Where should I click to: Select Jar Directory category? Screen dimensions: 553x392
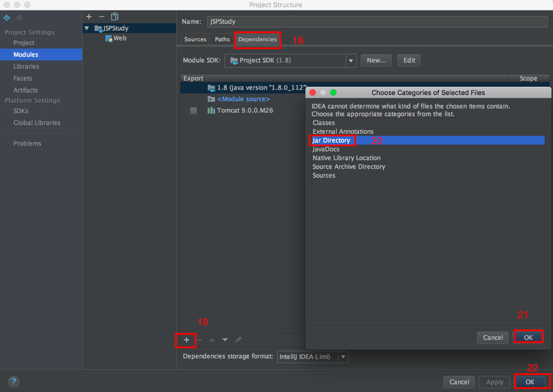point(428,140)
